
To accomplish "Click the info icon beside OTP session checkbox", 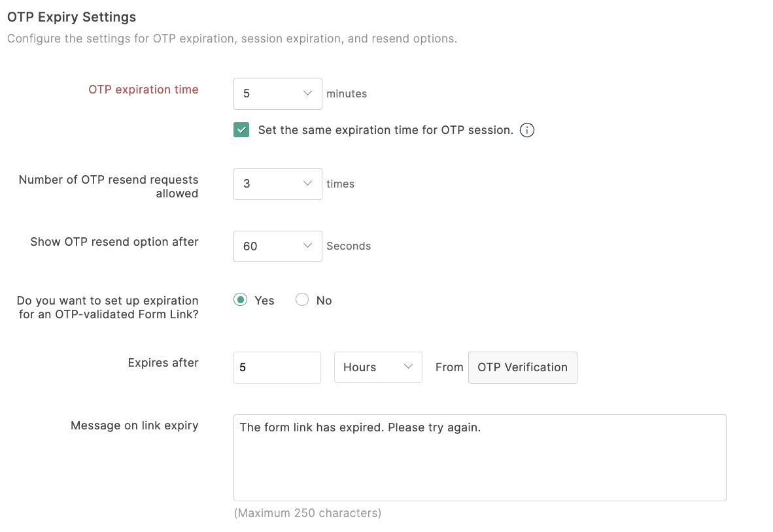I will pyautogui.click(x=527, y=130).
